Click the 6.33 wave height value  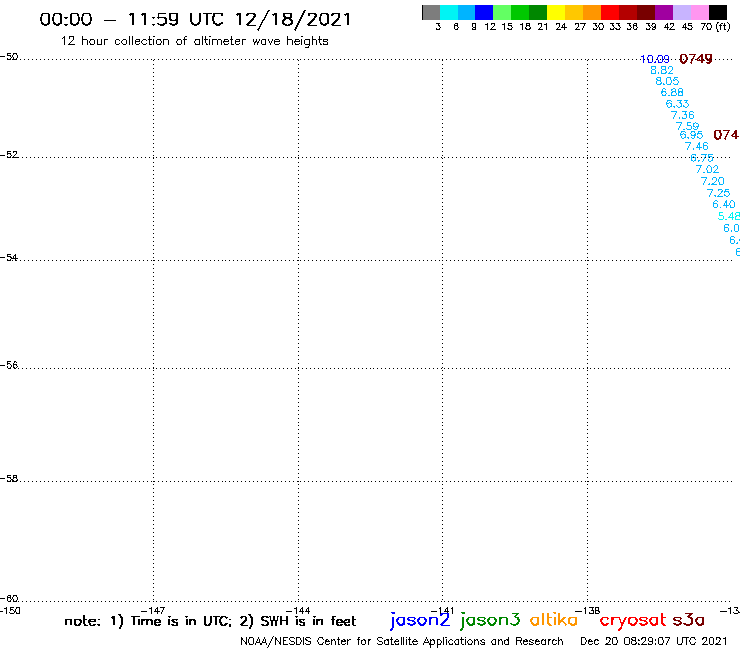click(677, 104)
